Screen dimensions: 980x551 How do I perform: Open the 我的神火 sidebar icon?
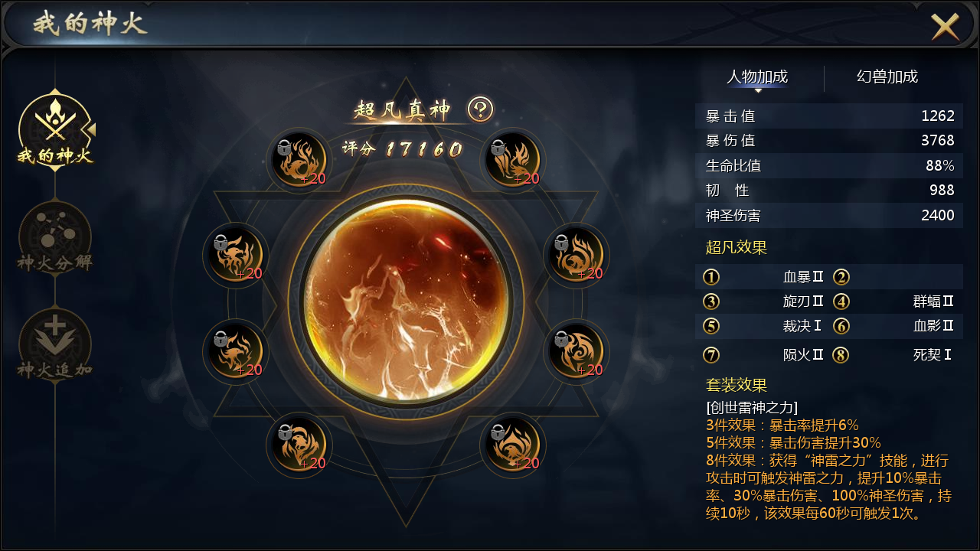pos(55,129)
